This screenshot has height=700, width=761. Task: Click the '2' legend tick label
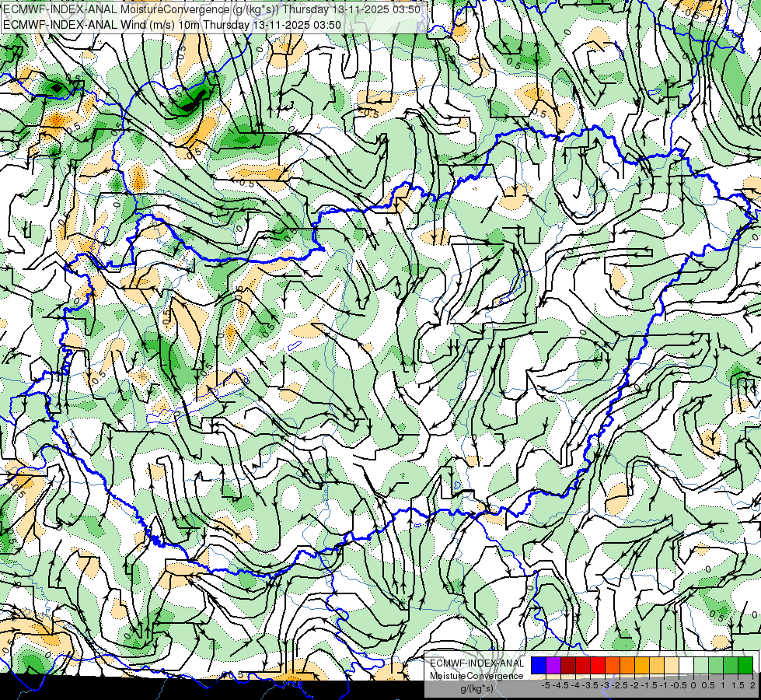point(752,685)
